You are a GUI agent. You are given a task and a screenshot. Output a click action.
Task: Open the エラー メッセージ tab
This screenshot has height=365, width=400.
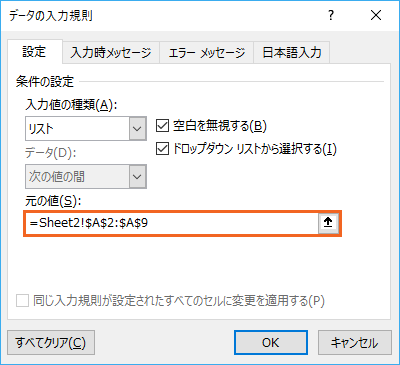pos(207,53)
